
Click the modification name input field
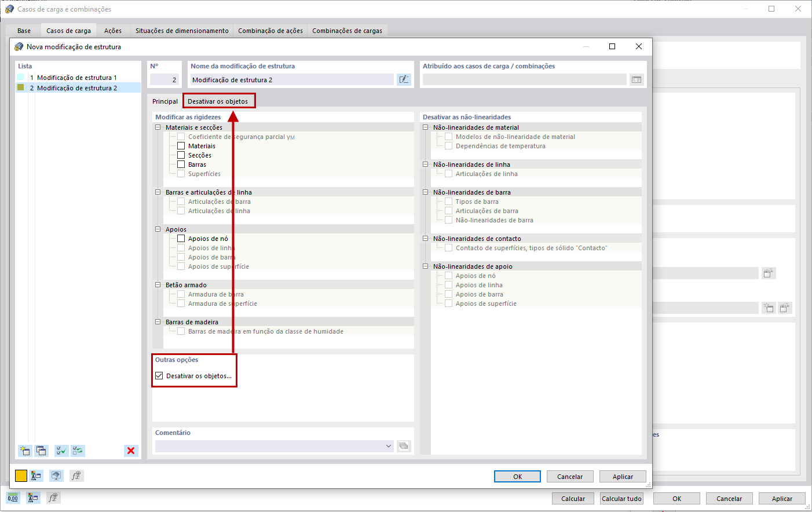point(291,80)
